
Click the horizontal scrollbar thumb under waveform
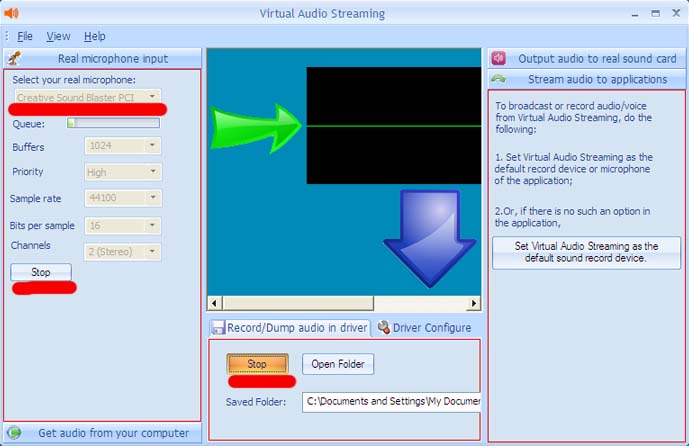[x=298, y=303]
